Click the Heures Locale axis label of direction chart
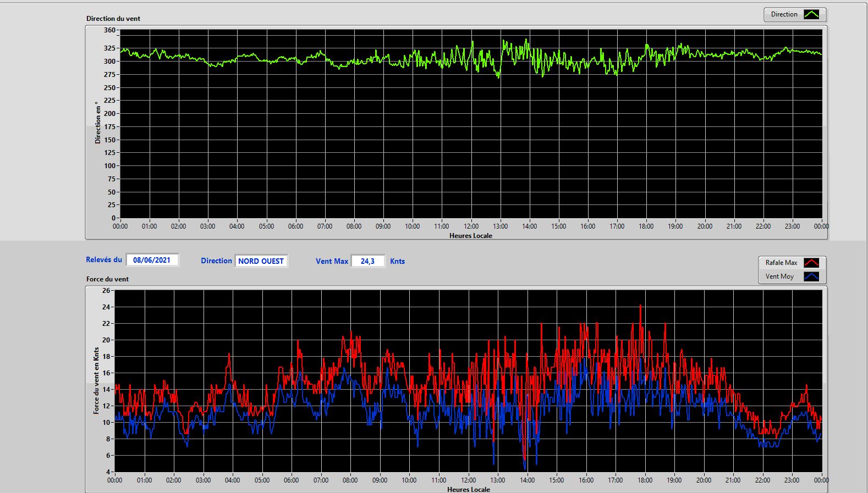Image resolution: width=868 pixels, height=493 pixels. click(471, 236)
